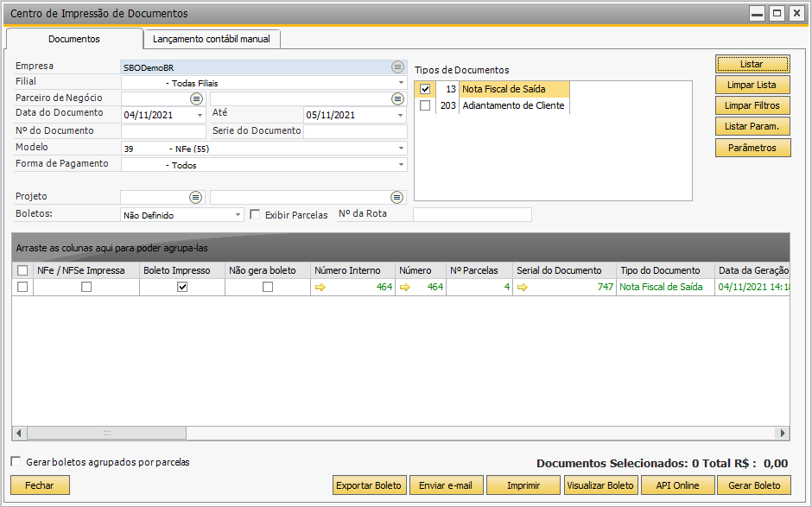
Task: Select the row checkbox for document 464
Action: [x=22, y=287]
